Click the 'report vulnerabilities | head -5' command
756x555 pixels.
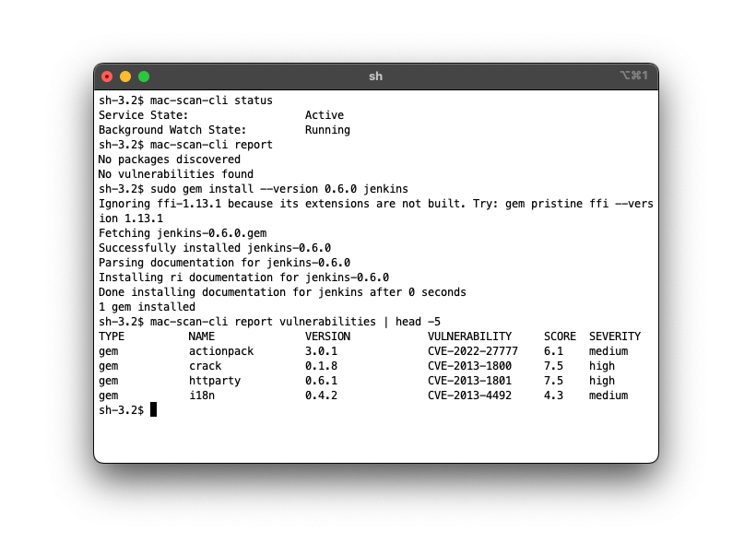(269, 322)
